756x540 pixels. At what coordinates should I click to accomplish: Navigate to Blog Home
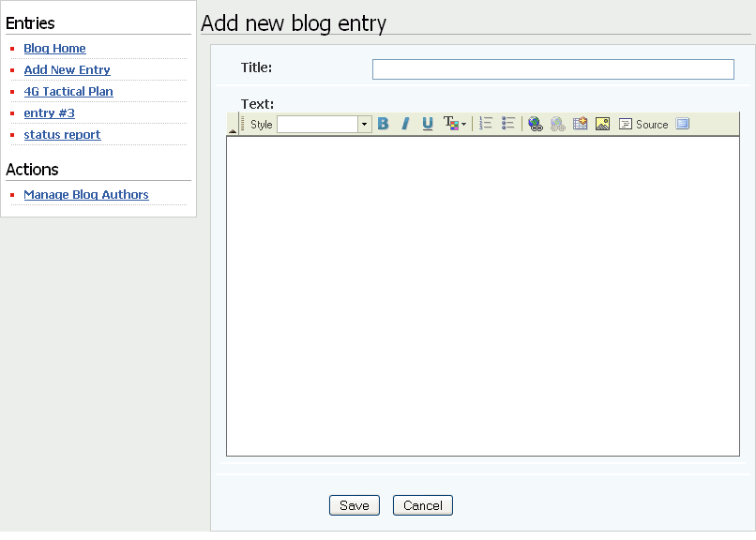tap(54, 48)
